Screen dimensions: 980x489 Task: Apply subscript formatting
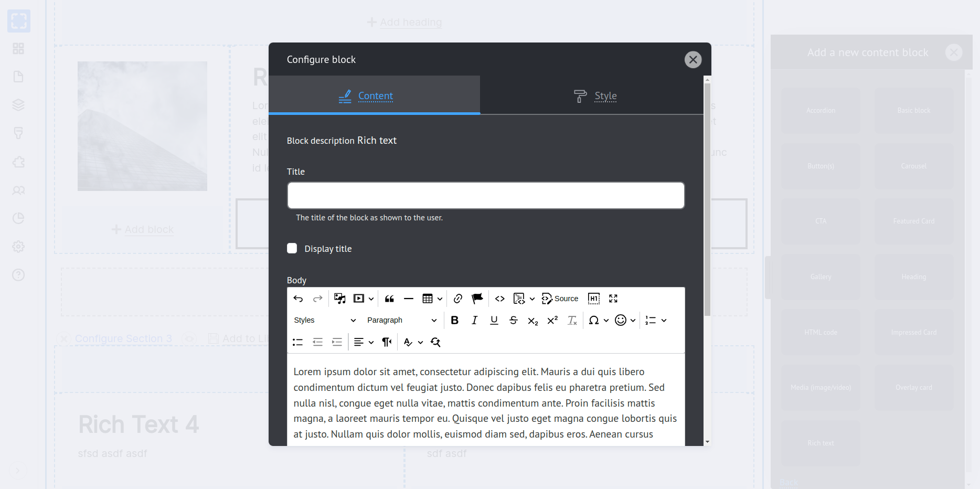click(533, 320)
